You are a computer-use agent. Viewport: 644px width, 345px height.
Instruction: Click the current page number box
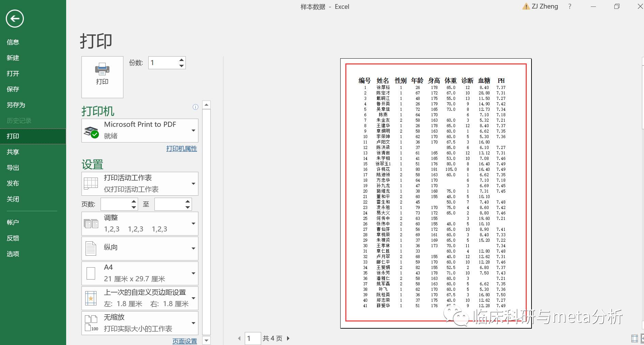pyautogui.click(x=253, y=338)
